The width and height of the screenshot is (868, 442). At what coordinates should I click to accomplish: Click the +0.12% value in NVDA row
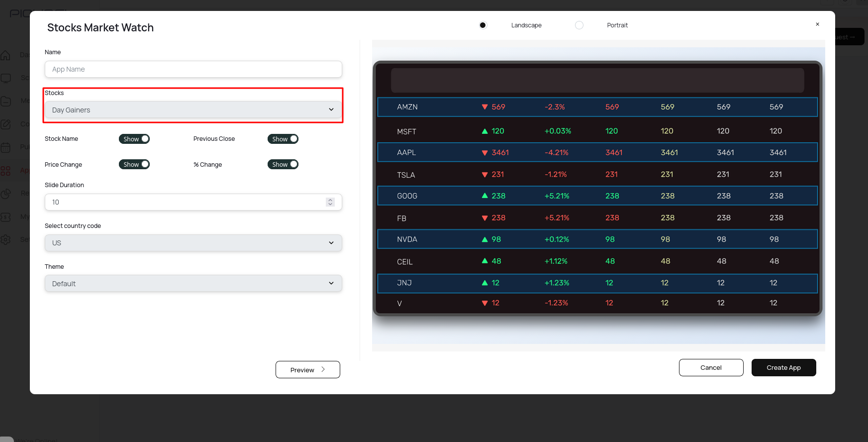pos(557,239)
